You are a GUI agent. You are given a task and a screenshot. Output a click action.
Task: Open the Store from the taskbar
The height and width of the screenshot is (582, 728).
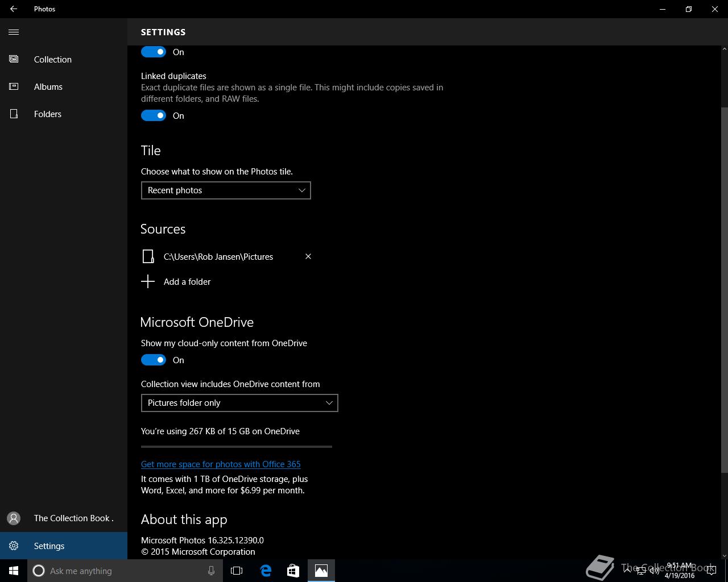pos(293,571)
